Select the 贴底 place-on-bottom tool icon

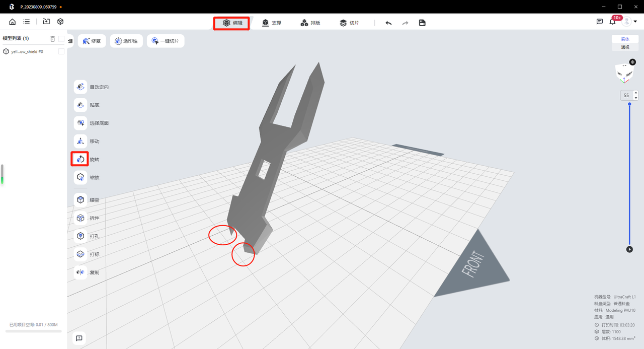click(80, 105)
